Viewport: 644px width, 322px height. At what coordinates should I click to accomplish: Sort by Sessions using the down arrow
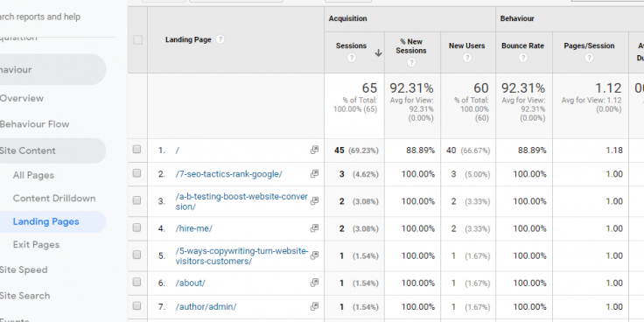click(x=378, y=53)
